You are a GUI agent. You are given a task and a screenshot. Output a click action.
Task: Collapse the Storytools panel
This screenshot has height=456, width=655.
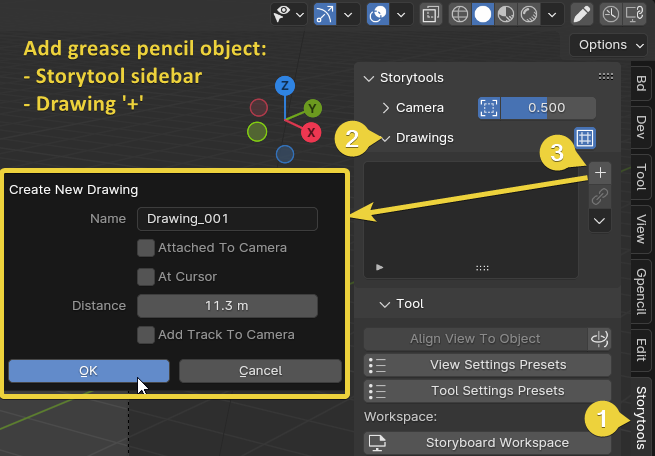point(368,78)
